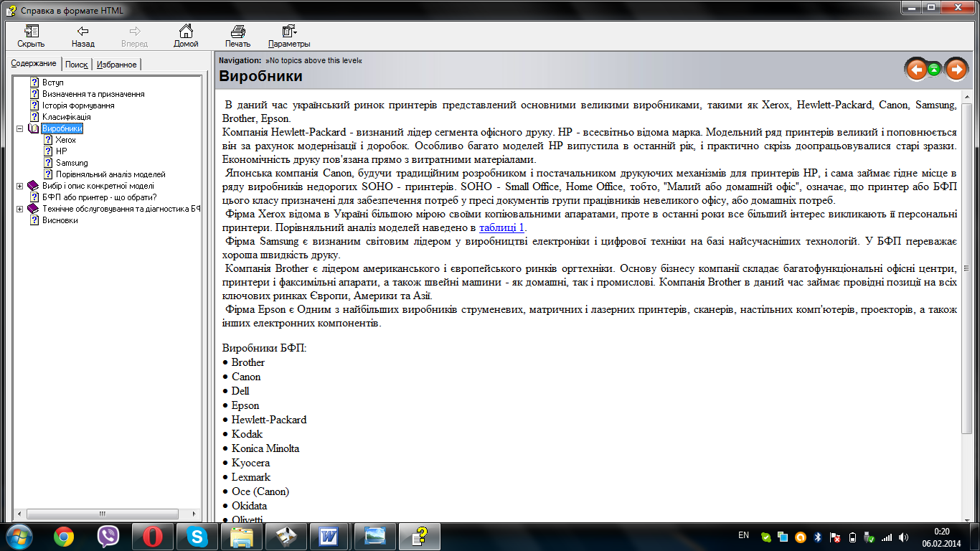Open Viber from the taskbar

pyautogui.click(x=108, y=536)
